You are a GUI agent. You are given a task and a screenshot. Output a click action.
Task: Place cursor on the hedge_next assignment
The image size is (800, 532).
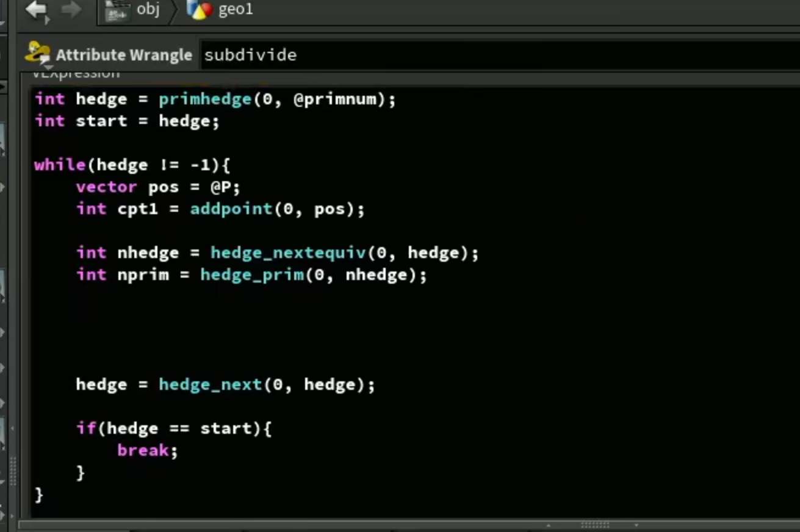225,384
